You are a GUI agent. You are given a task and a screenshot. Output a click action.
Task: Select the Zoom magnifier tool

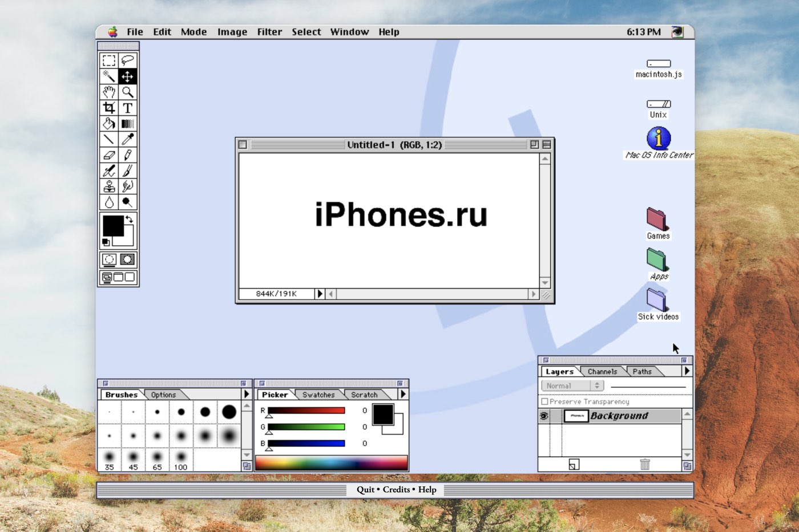point(128,92)
